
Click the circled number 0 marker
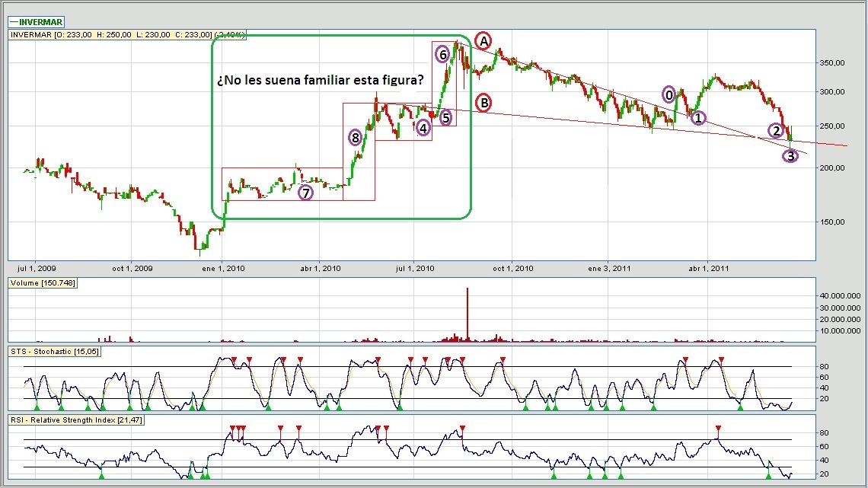tap(669, 95)
